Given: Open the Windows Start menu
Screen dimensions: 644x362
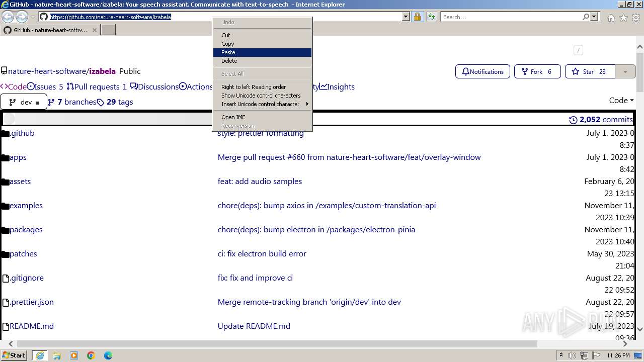Looking at the screenshot, I should click(x=14, y=355).
